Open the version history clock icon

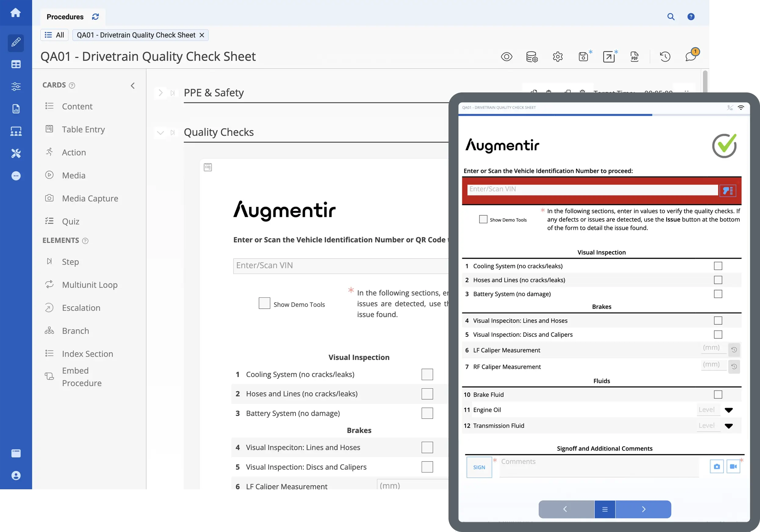click(x=665, y=57)
